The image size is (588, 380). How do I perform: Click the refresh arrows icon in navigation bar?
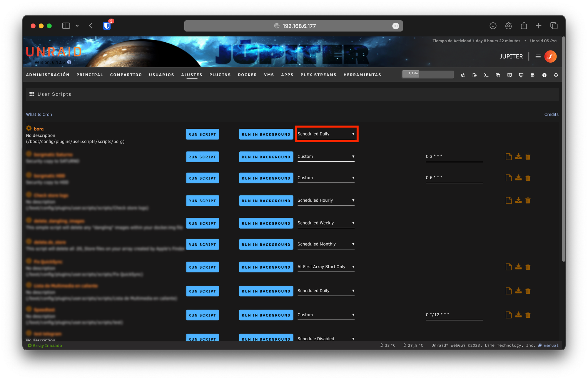pos(463,75)
